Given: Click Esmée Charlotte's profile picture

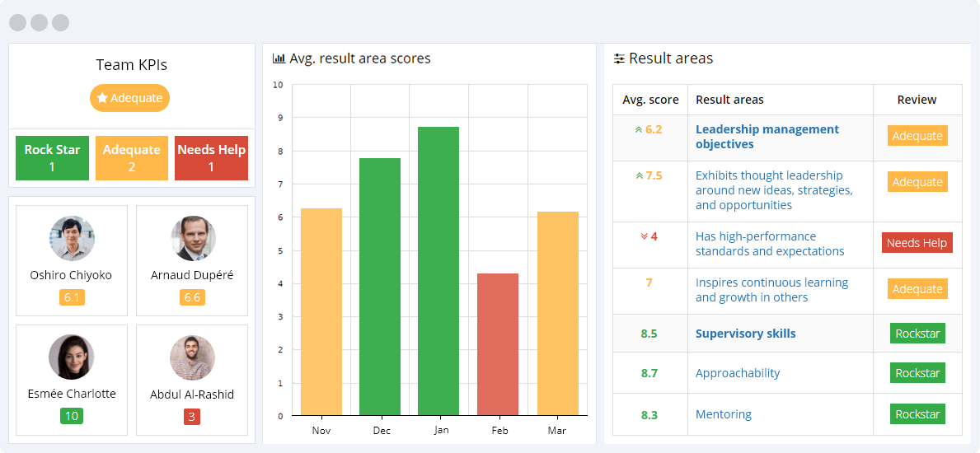Looking at the screenshot, I should [72, 357].
